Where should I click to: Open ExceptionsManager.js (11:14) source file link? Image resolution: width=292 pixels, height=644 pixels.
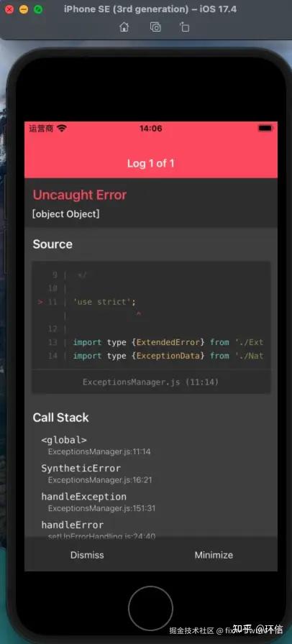(150, 382)
